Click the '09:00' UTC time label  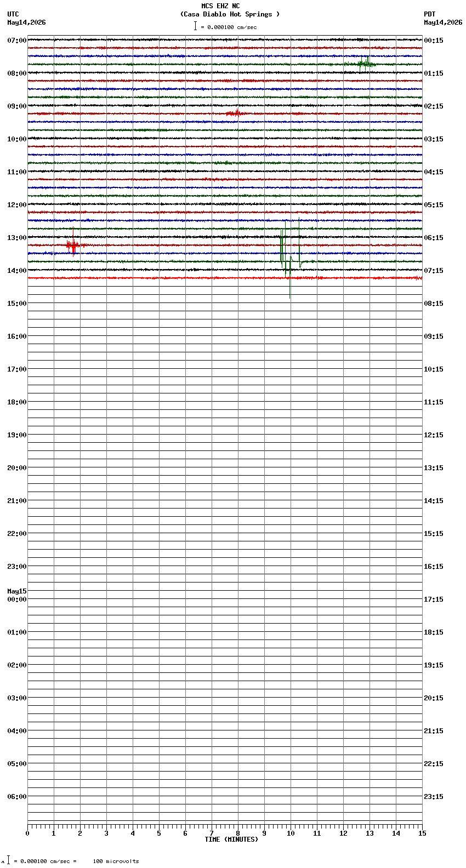tap(16, 106)
